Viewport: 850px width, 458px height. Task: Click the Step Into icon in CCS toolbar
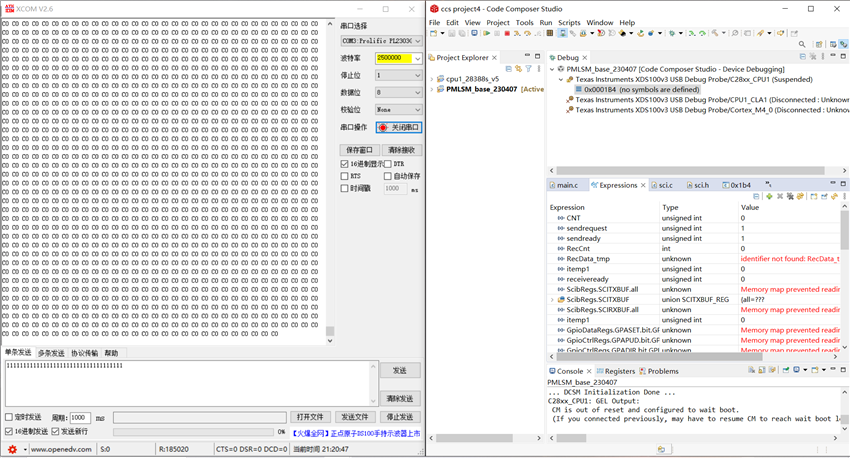click(x=517, y=33)
